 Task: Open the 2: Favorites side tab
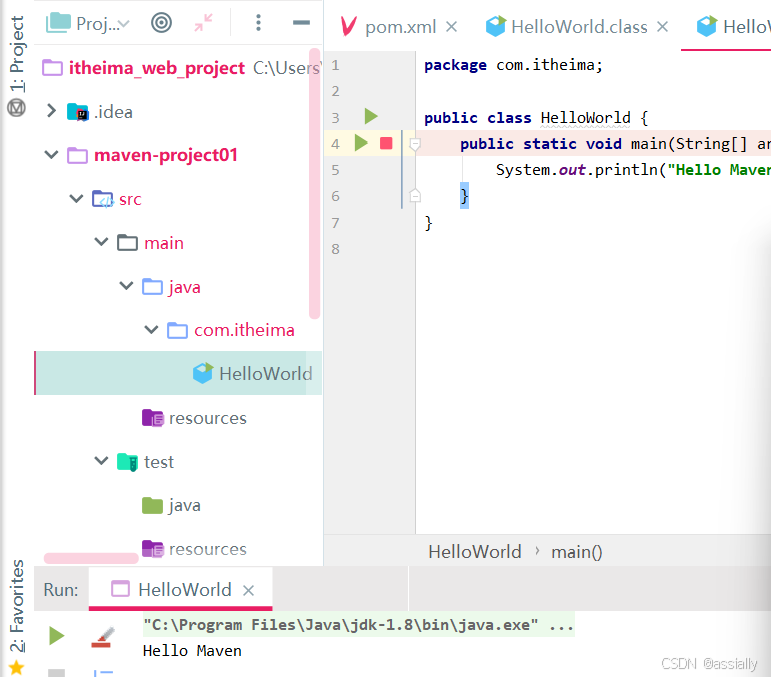click(17, 606)
